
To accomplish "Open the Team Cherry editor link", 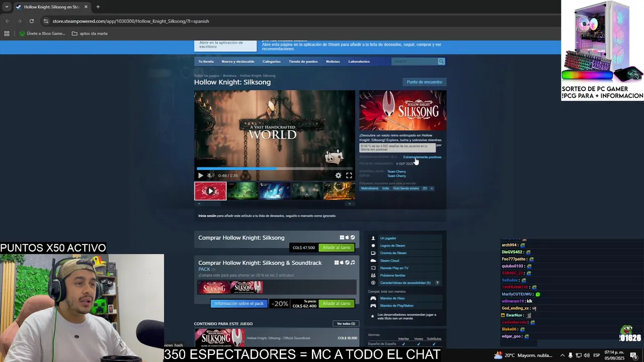I will click(396, 176).
